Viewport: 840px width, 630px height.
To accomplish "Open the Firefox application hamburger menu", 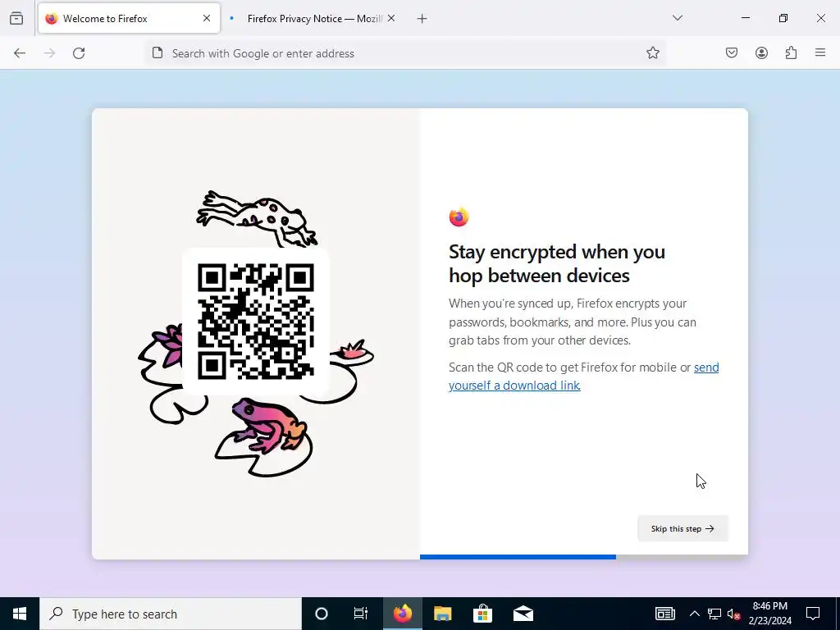I will pyautogui.click(x=820, y=52).
